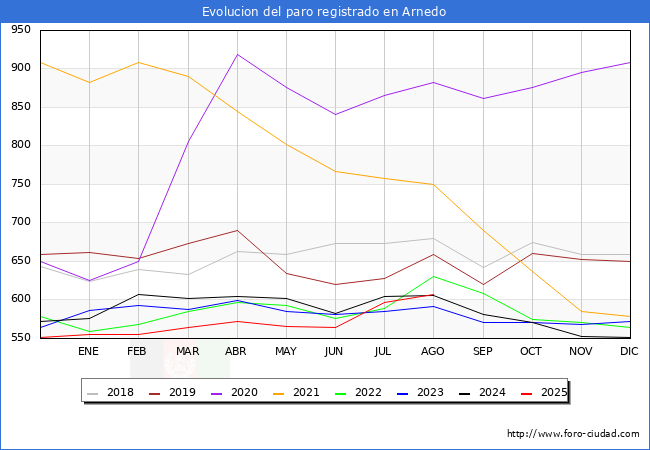
Task: Click the 750 y-axis tick label
Action: click(21, 184)
